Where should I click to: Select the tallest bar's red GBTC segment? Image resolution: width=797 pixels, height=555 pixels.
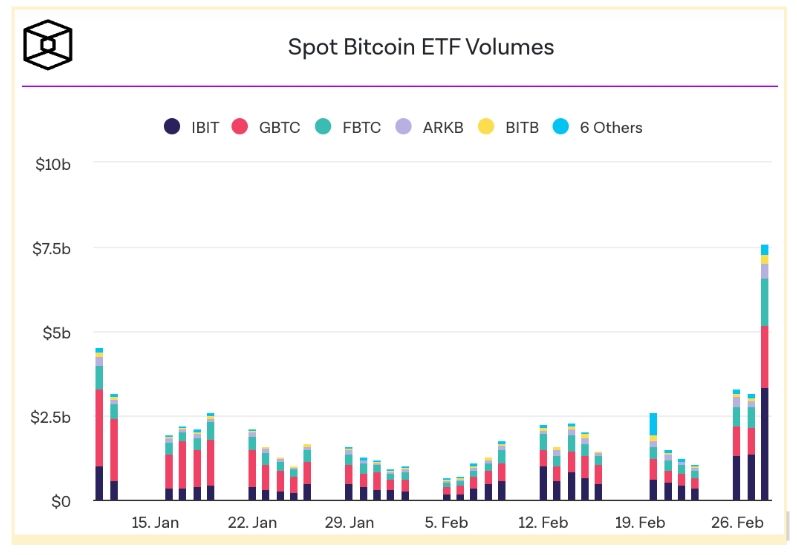coord(764,356)
